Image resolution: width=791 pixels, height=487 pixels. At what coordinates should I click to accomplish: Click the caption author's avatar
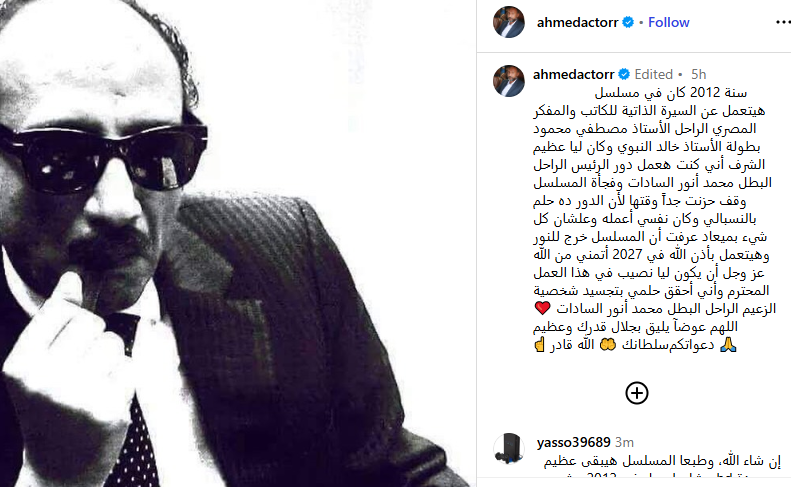click(x=508, y=81)
